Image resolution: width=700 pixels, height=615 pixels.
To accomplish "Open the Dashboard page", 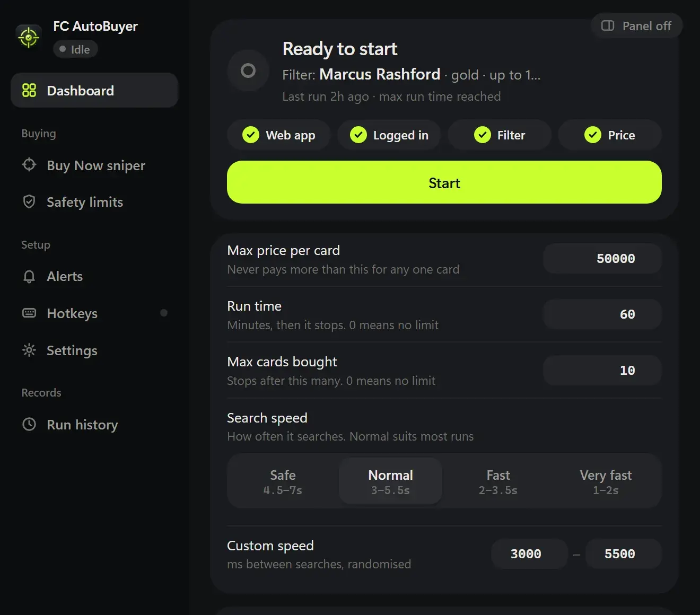I will pyautogui.click(x=94, y=90).
